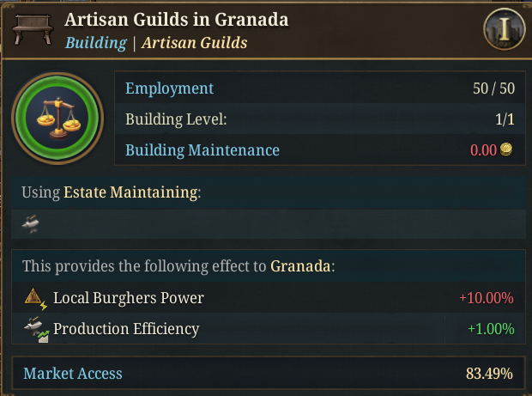
Task: Open the Building Maintenance link
Action: point(202,150)
